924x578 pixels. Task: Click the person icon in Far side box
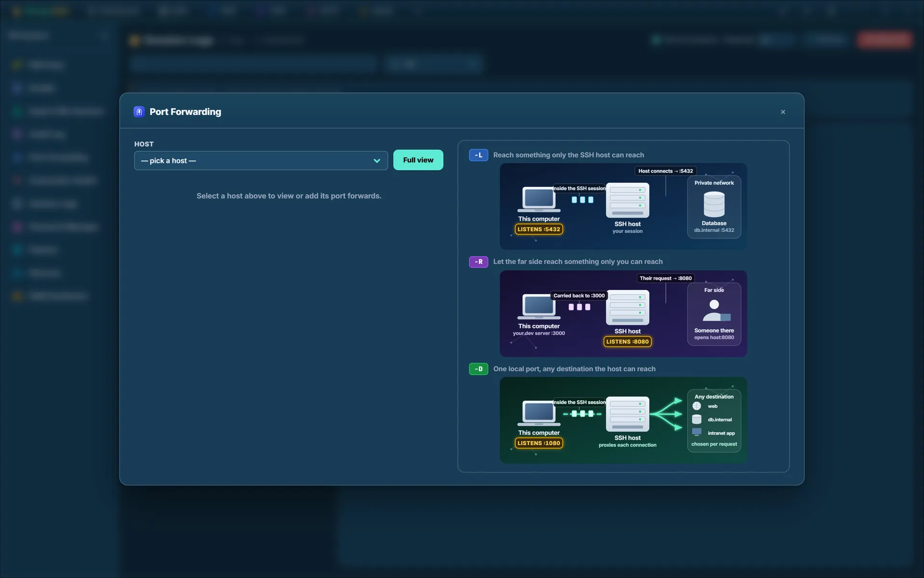717,311
